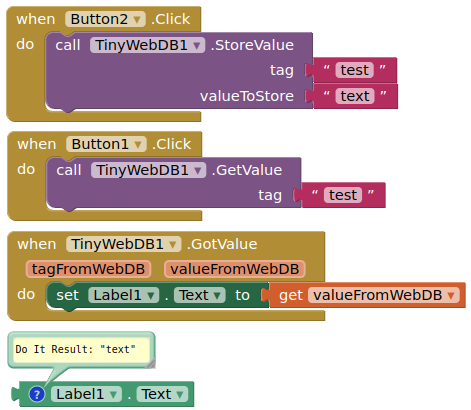Edit the "test" text field in StoreValue tag
This screenshot has width=471, height=410.
click(x=354, y=70)
